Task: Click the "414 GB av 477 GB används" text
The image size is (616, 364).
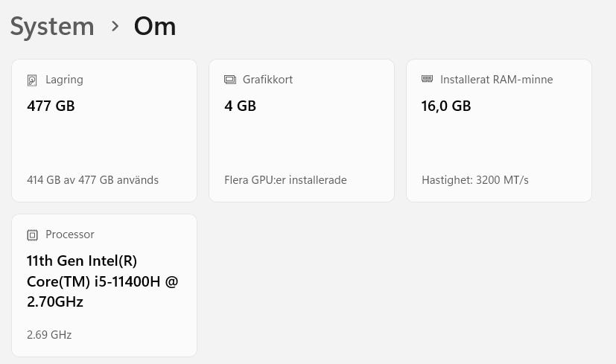Action: click(92, 180)
